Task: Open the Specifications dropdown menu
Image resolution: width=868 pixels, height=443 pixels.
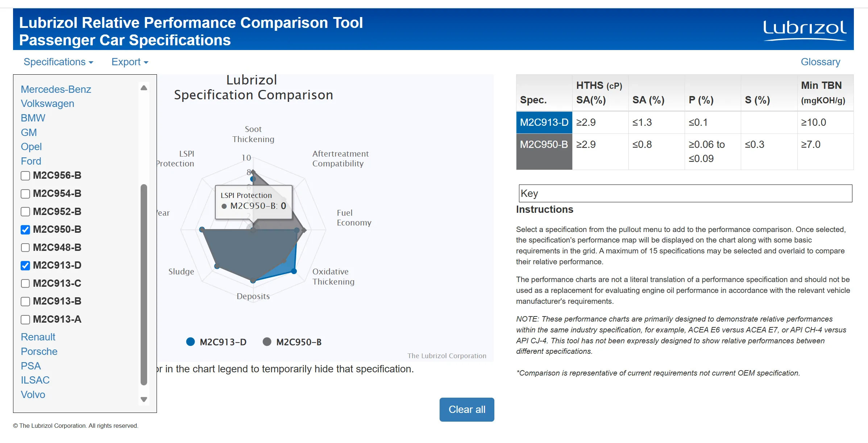Action: [58, 62]
